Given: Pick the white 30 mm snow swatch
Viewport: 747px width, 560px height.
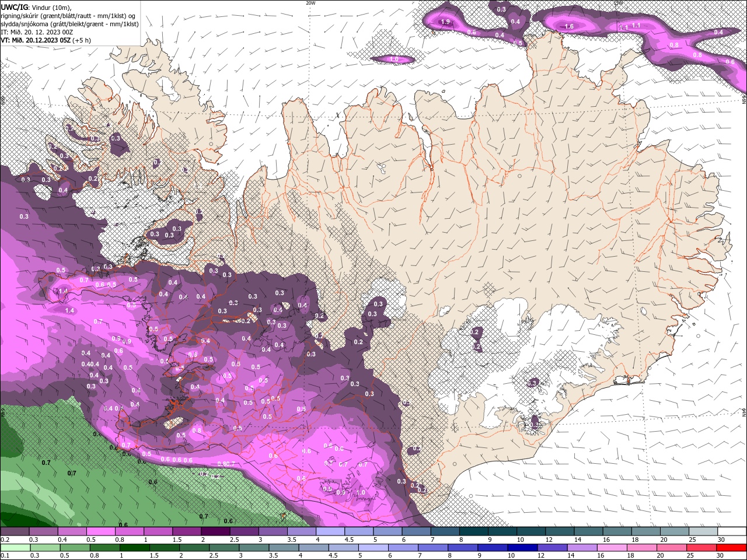Looking at the screenshot, I should point(732,531).
